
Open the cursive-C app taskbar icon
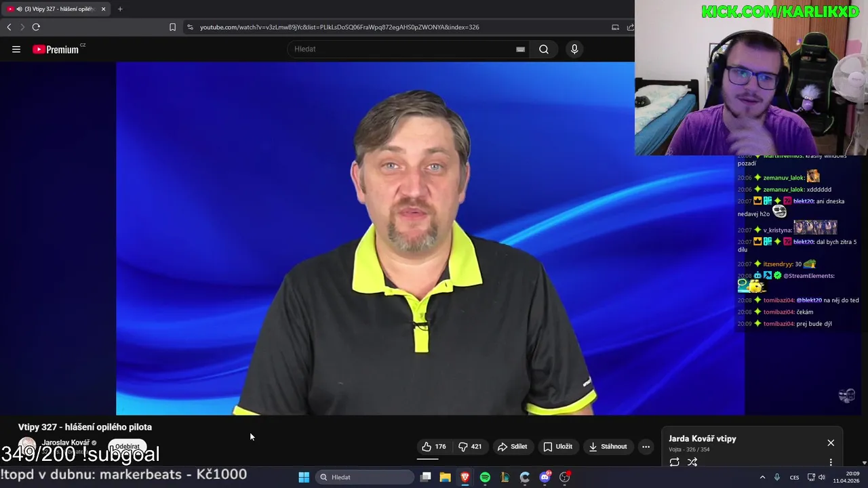(x=525, y=477)
